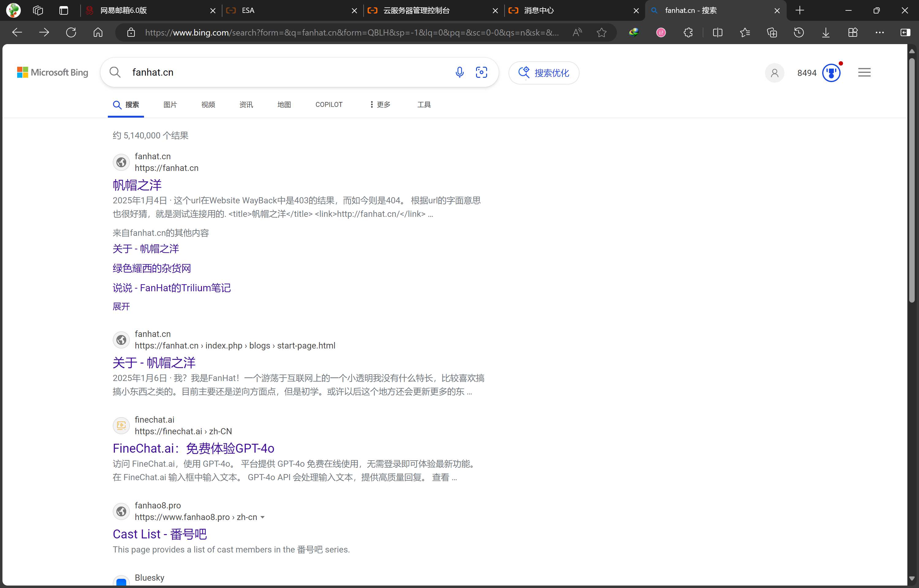Click the 8494 rewards points count
919x588 pixels.
(807, 73)
